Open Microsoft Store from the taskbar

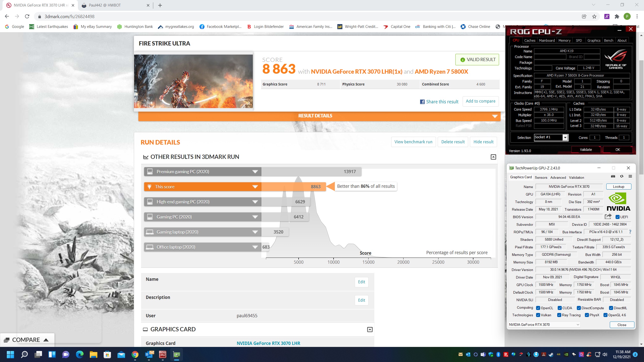pyautogui.click(x=107, y=355)
